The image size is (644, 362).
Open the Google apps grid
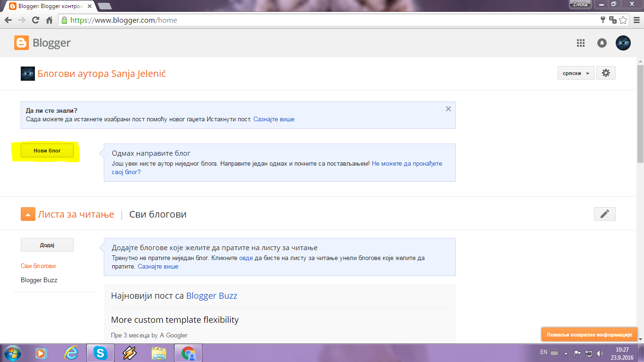tap(581, 43)
